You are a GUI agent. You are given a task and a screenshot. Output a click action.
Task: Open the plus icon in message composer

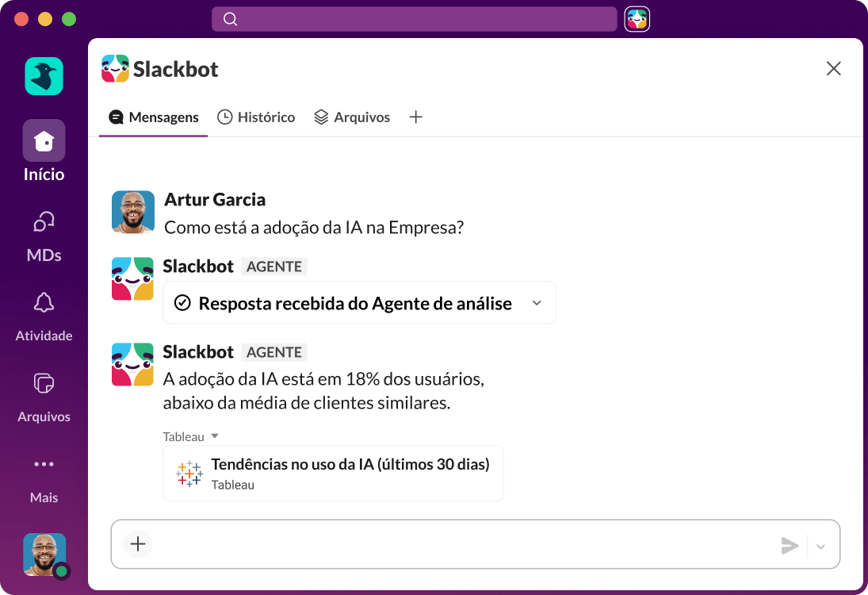(x=137, y=544)
